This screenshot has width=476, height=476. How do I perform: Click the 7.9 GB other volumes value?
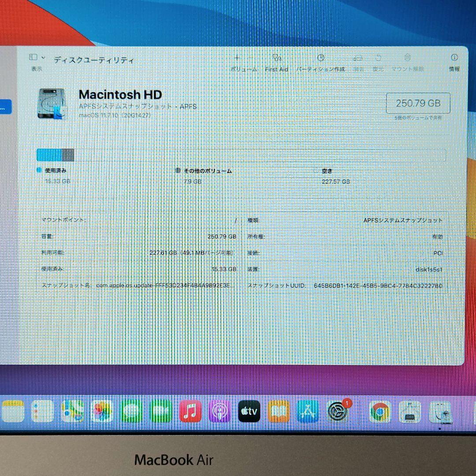click(x=193, y=182)
